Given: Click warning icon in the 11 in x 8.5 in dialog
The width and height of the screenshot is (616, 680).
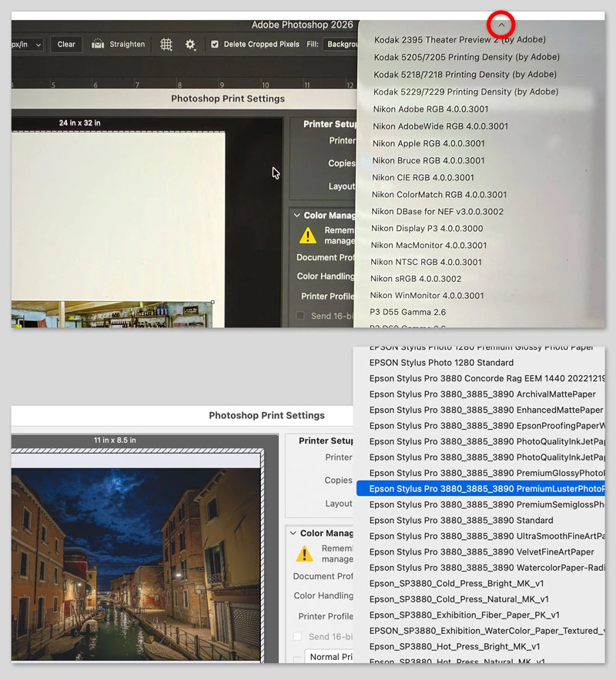Looking at the screenshot, I should [x=304, y=554].
